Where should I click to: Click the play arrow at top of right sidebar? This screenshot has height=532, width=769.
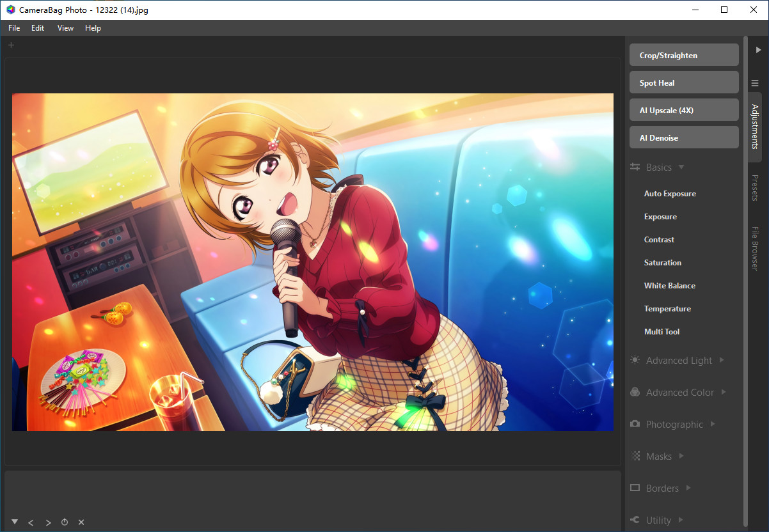(758, 50)
